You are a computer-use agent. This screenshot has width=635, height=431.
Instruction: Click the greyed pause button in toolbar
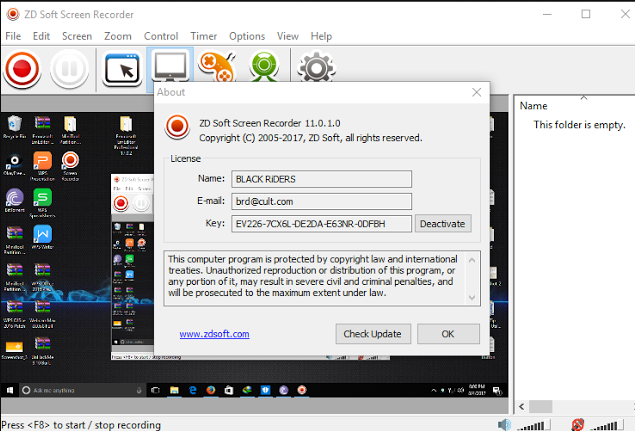click(x=69, y=69)
